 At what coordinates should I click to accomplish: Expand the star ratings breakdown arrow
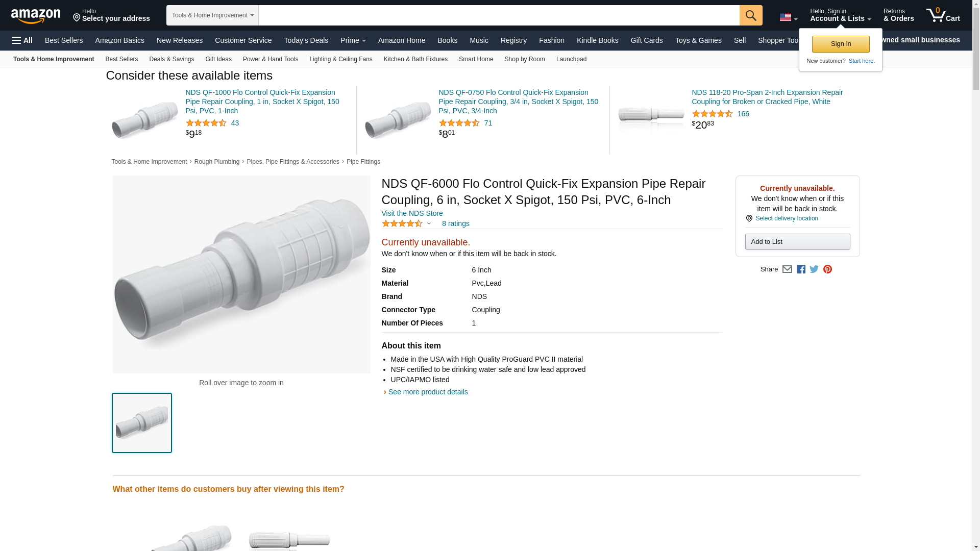tap(429, 223)
